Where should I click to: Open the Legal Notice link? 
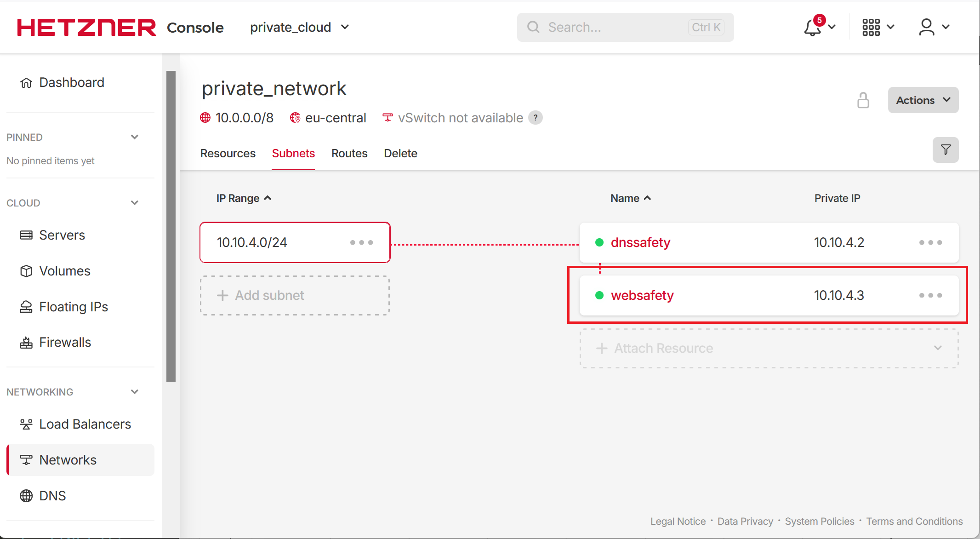point(678,521)
